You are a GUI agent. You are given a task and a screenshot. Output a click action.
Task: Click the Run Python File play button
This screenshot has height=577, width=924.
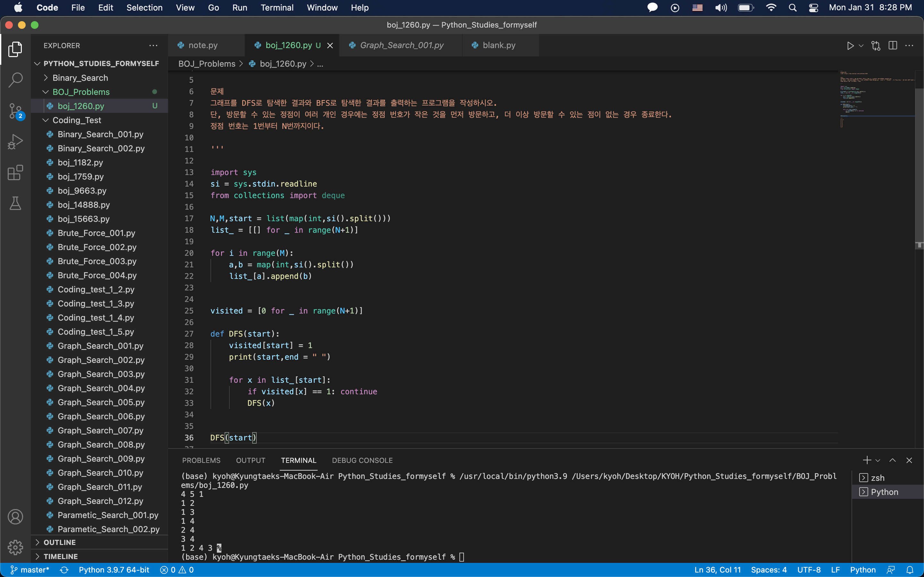click(850, 46)
